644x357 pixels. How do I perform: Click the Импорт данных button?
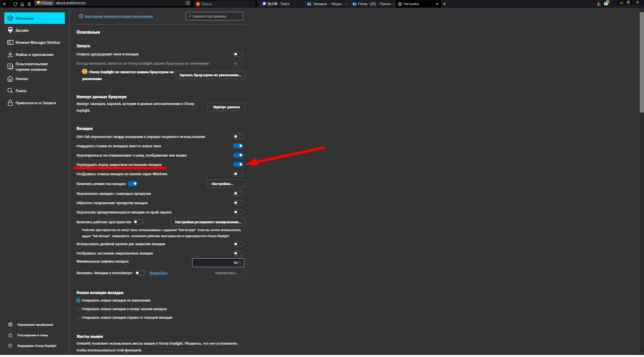[226, 107]
